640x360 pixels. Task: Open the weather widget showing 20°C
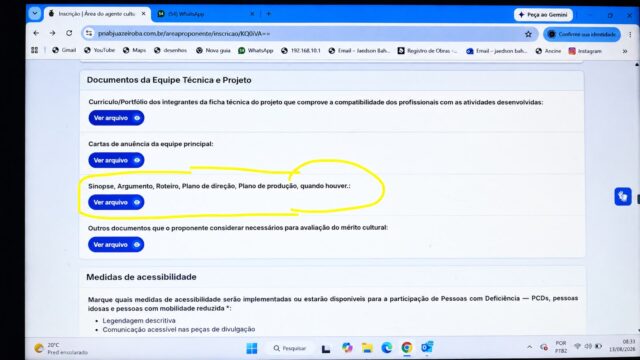coord(61,348)
